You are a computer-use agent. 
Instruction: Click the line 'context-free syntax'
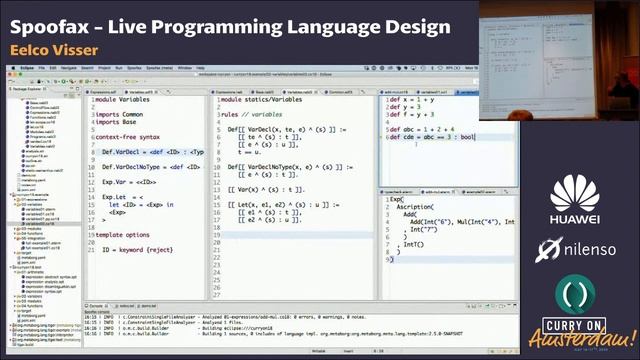coord(127,138)
